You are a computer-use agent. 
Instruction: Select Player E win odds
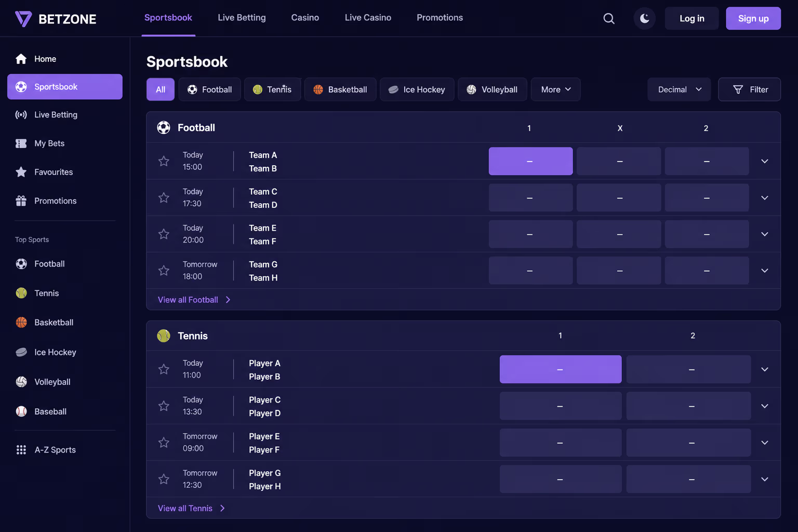tap(561, 443)
